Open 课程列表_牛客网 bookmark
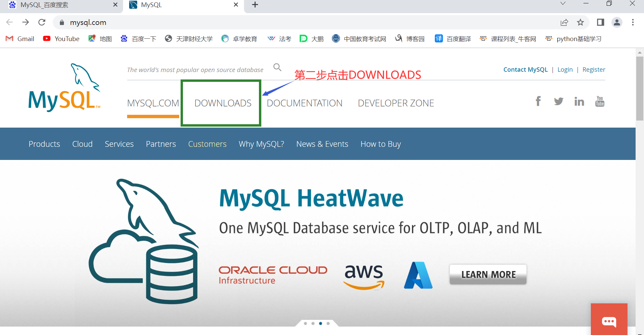 tap(508, 39)
